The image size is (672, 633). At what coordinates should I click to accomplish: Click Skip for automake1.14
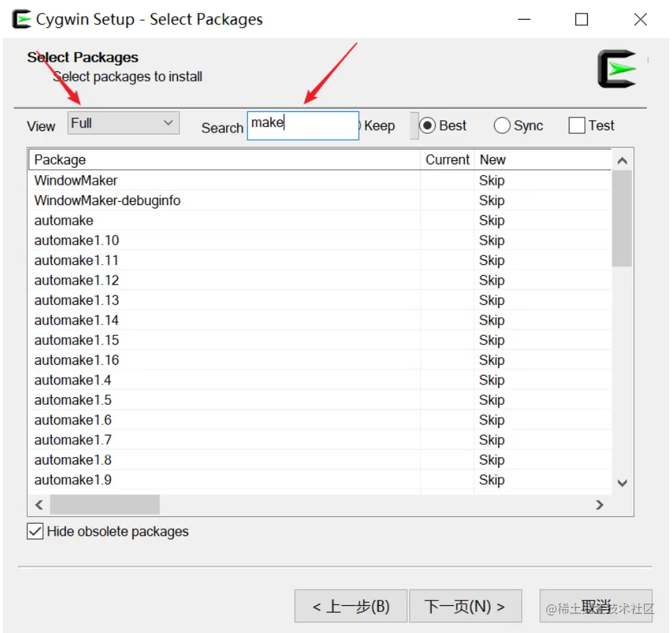(491, 321)
